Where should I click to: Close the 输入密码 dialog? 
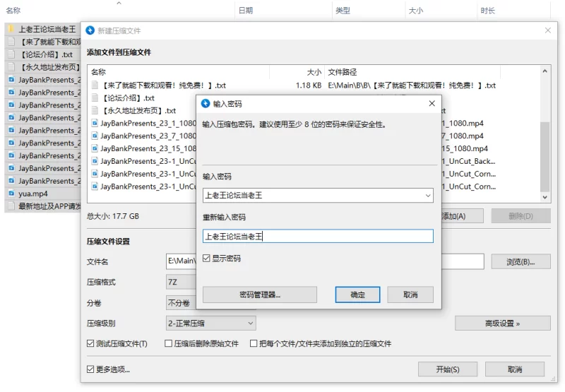tap(432, 103)
